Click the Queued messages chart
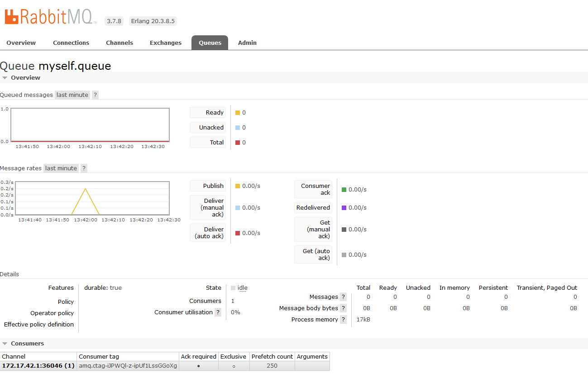 pyautogui.click(x=90, y=125)
